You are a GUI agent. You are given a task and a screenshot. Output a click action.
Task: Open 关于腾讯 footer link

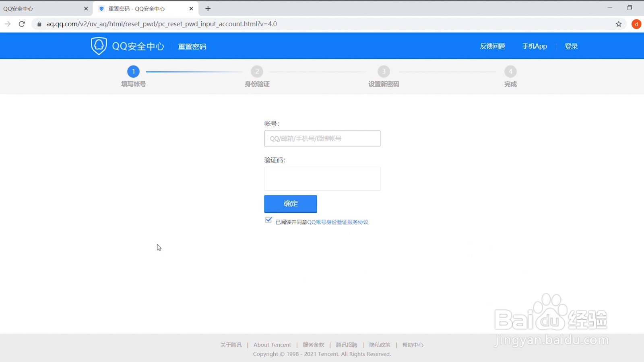point(231,345)
